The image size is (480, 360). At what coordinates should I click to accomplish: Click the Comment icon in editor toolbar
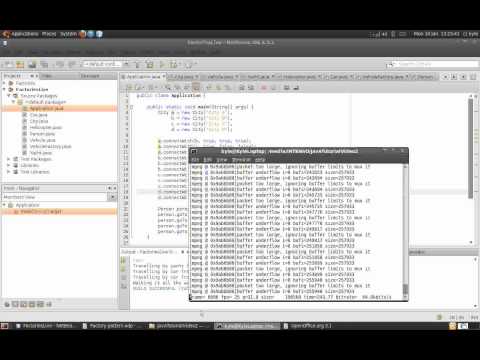(286, 87)
